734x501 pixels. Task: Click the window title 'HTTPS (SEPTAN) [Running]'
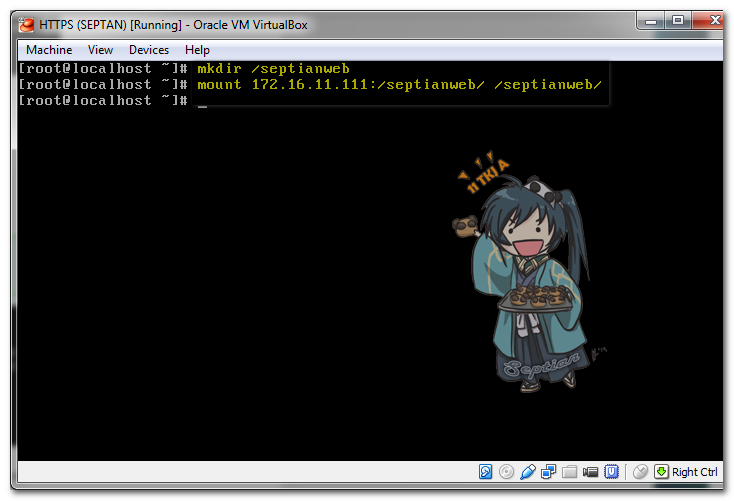pos(110,24)
